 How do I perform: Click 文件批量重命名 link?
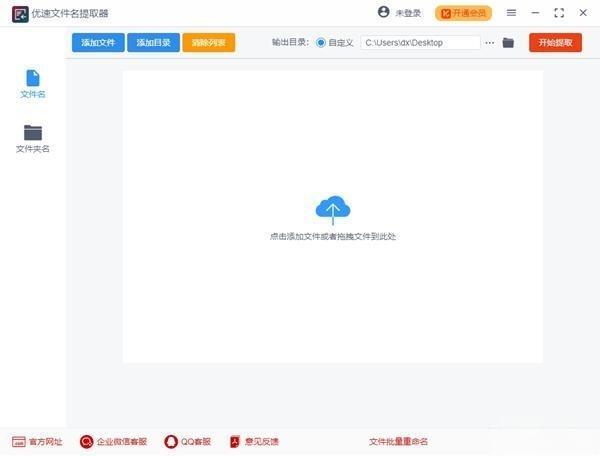coord(398,441)
